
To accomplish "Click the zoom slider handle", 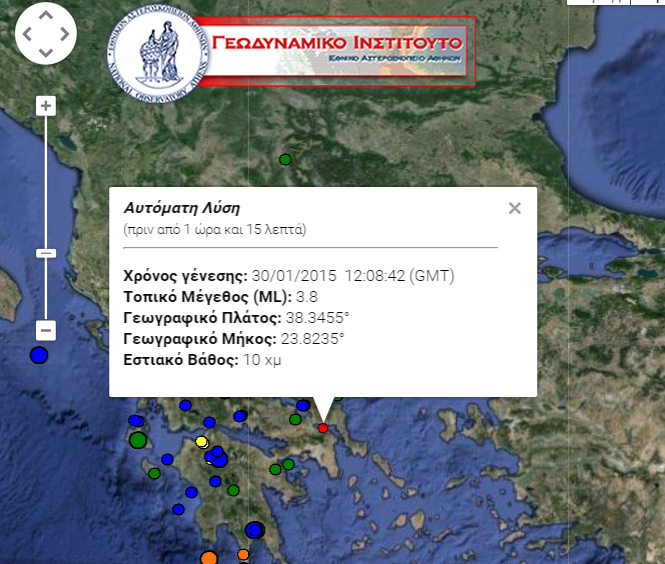I will click(x=46, y=254).
